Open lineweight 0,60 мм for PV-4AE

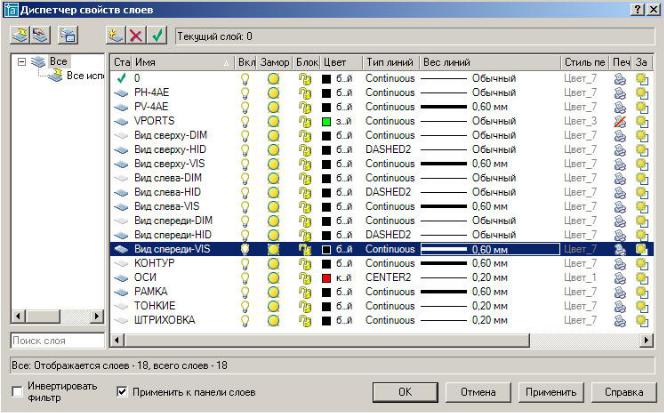[x=490, y=107]
